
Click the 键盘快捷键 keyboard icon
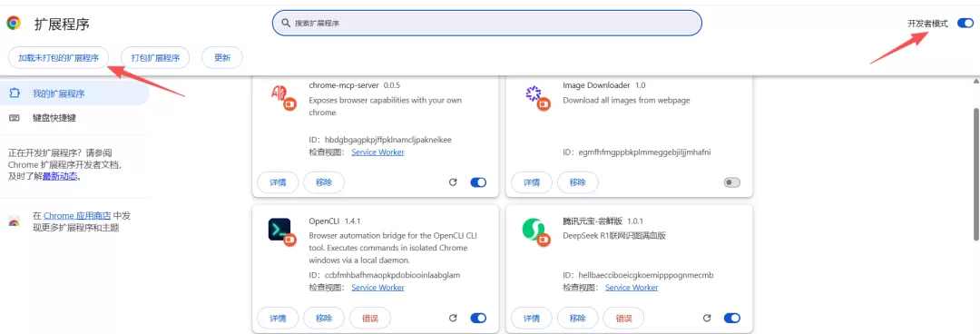click(x=15, y=118)
